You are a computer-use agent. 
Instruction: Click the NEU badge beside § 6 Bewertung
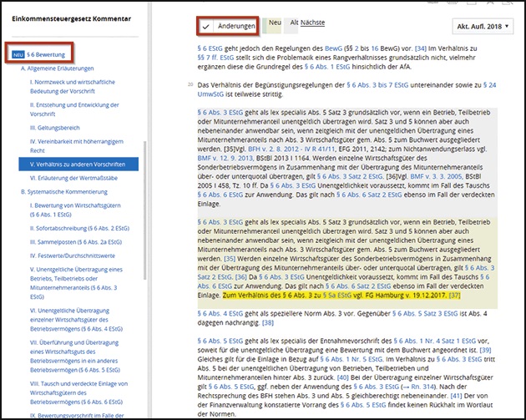(17, 53)
